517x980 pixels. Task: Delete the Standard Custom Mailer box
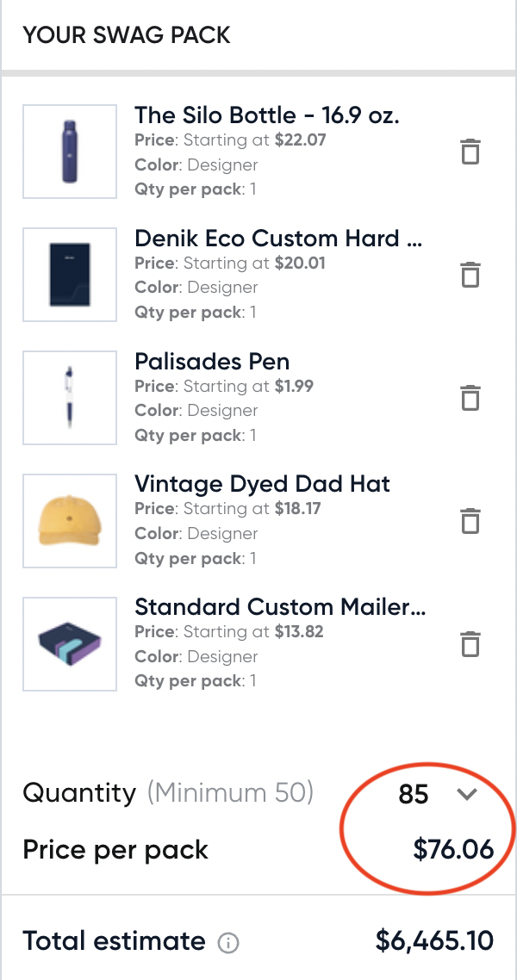tap(469, 643)
